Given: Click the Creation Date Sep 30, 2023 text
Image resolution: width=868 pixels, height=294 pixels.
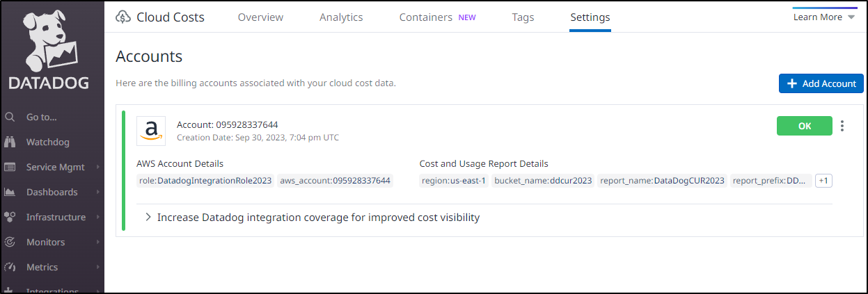Looking at the screenshot, I should [x=258, y=138].
